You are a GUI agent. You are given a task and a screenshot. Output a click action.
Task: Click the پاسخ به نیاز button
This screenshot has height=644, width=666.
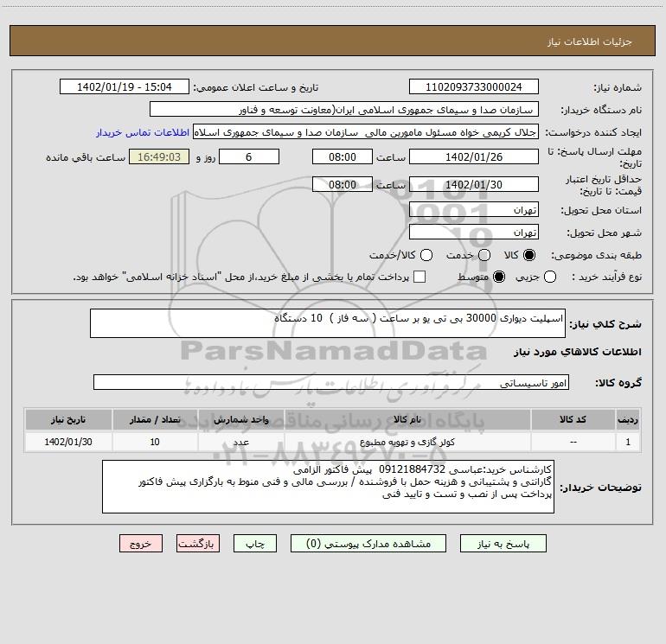click(503, 544)
